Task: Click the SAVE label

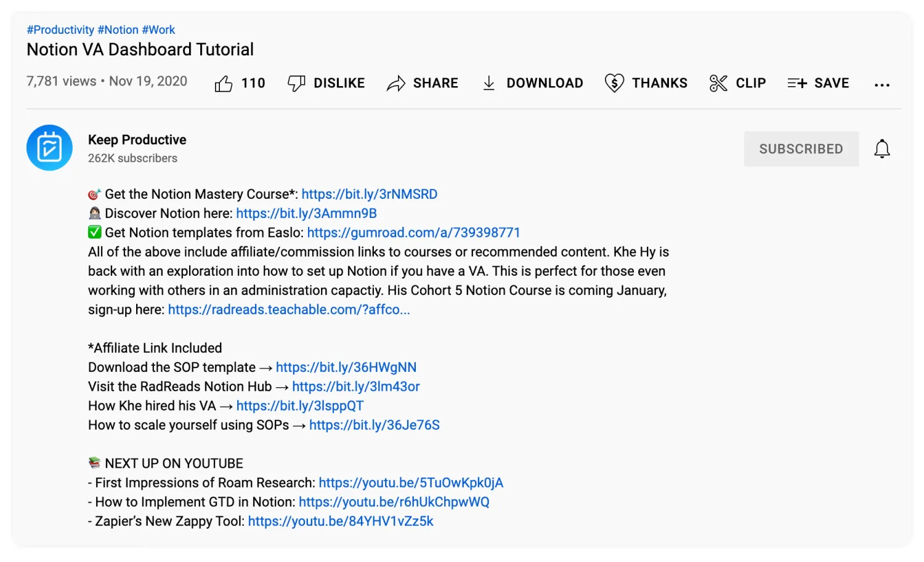Action: tap(832, 83)
